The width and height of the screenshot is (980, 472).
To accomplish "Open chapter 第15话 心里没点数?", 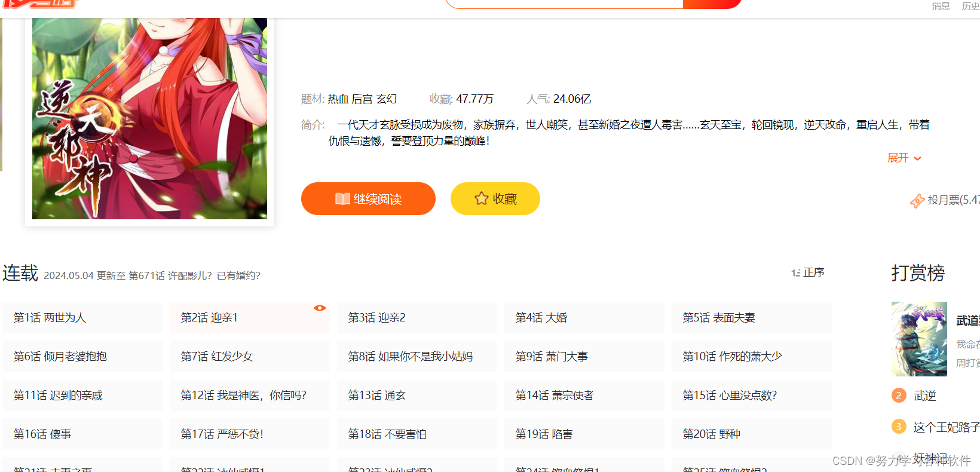I will tap(752, 395).
